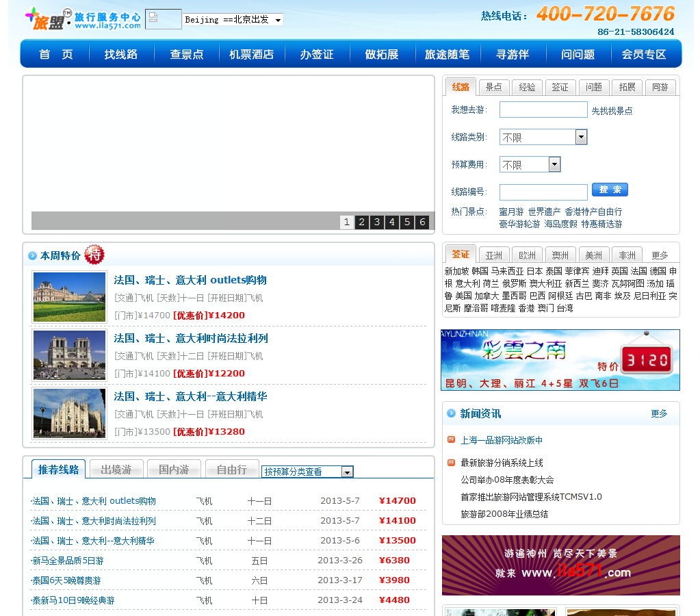
Task: Open 办签证 navigation item
Action: coord(317,55)
